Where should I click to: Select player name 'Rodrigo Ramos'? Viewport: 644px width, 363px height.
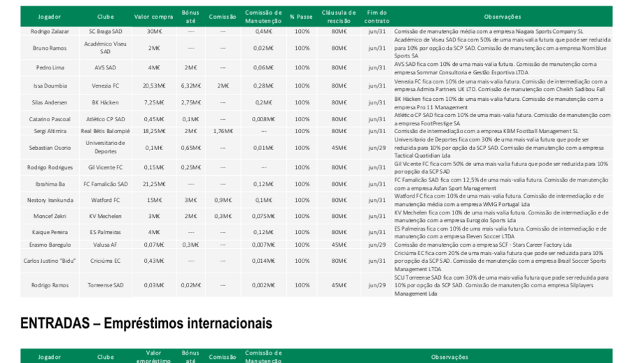50,285
